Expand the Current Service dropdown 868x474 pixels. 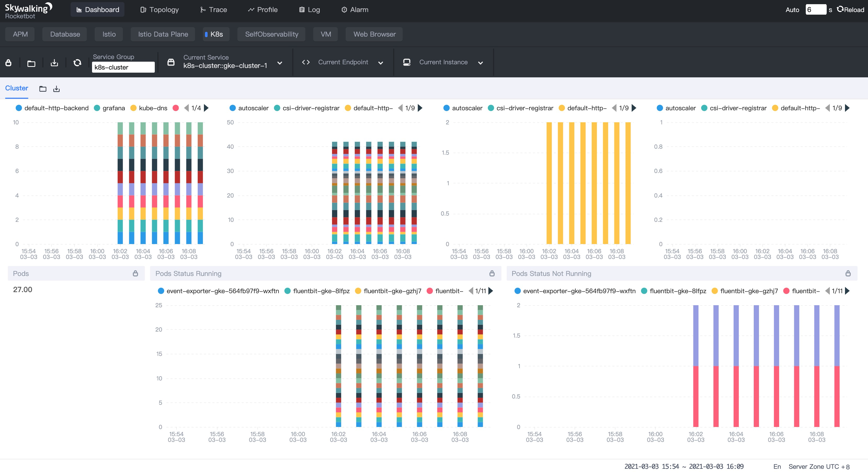point(279,63)
